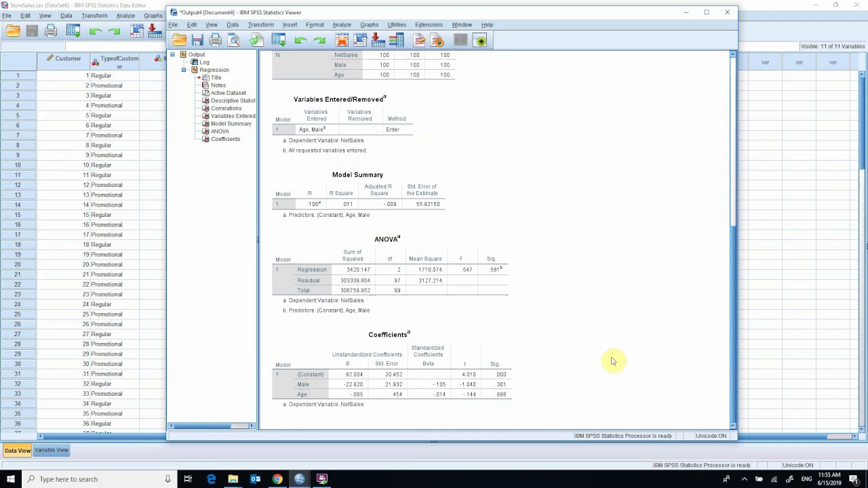Click the Associate AutoScript play icon

pyautogui.click(x=437, y=41)
